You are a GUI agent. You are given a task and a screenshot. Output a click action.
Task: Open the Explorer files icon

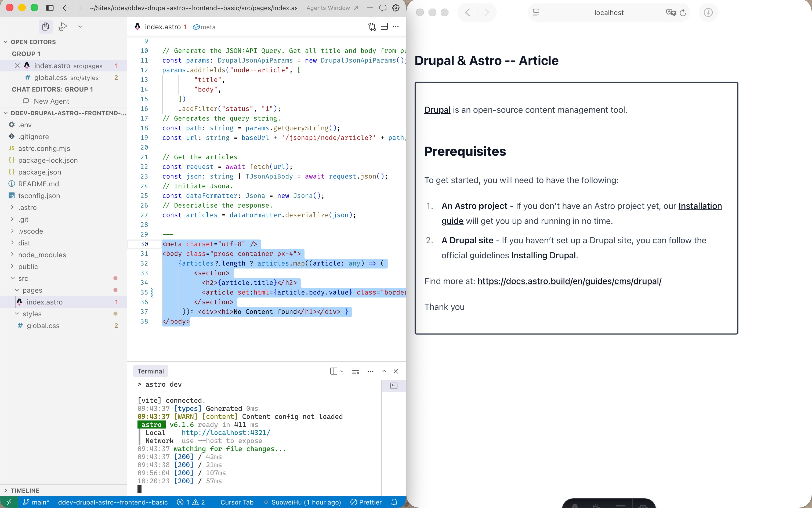(45, 27)
